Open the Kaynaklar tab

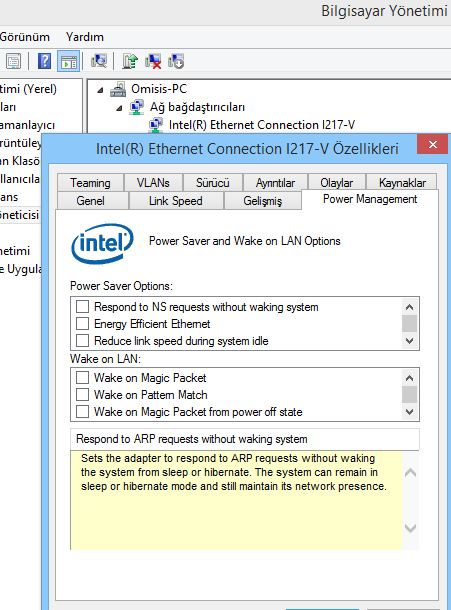coord(402,182)
